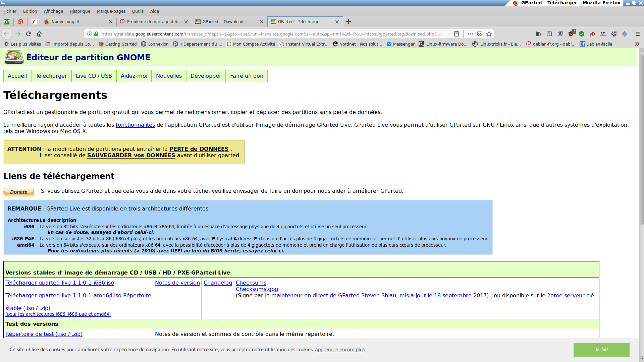Open the Historique menu
This screenshot has height=362, width=644.
80,11
